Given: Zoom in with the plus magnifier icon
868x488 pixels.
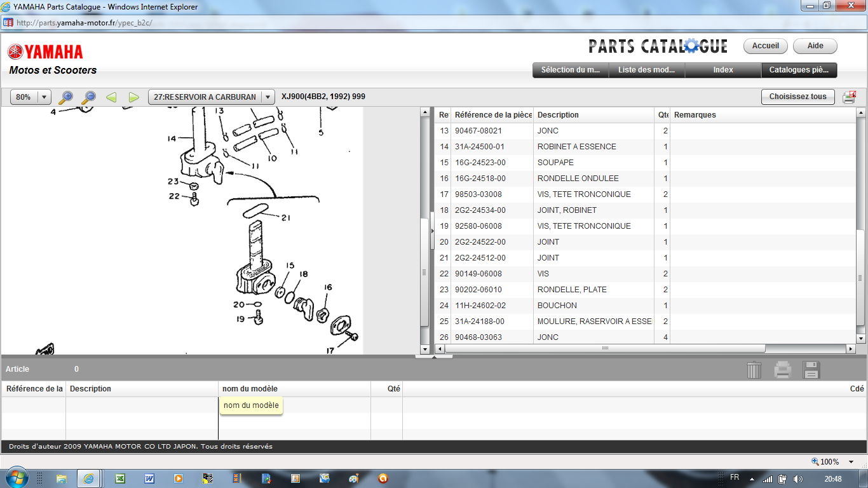Looking at the screenshot, I should pyautogui.click(x=65, y=97).
